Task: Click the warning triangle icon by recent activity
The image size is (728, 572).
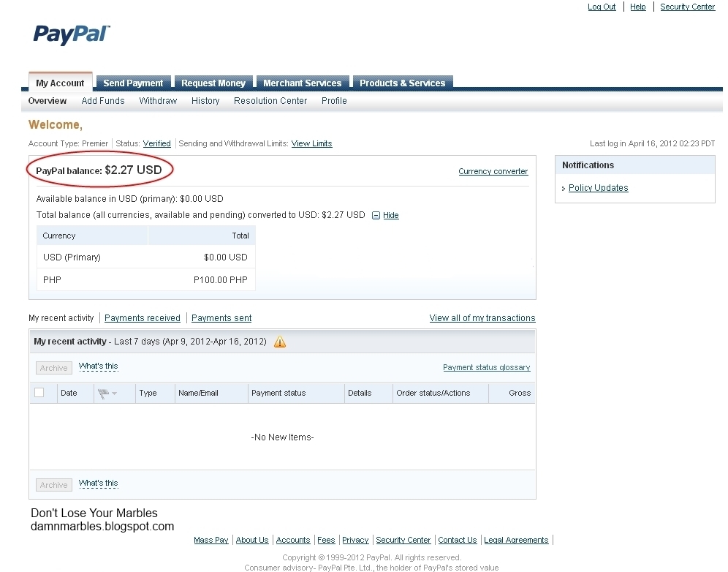Action: (x=280, y=342)
